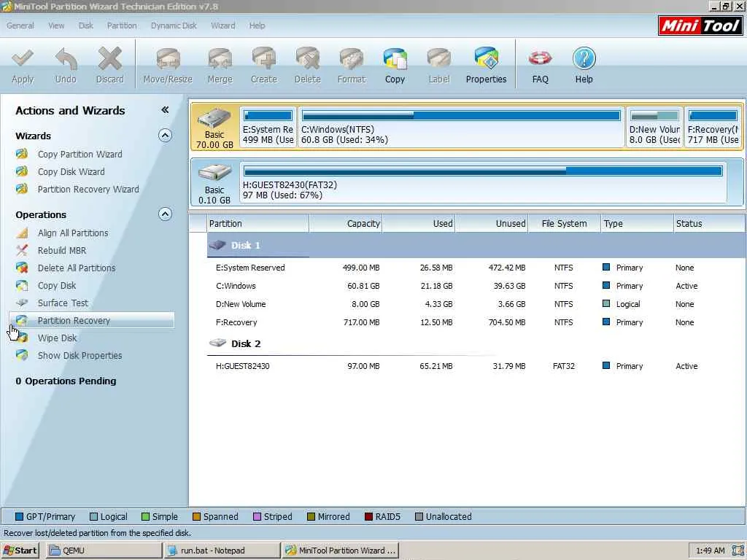The height and width of the screenshot is (560, 747).
Task: Select F:Recovery partition row
Action: 476,322
